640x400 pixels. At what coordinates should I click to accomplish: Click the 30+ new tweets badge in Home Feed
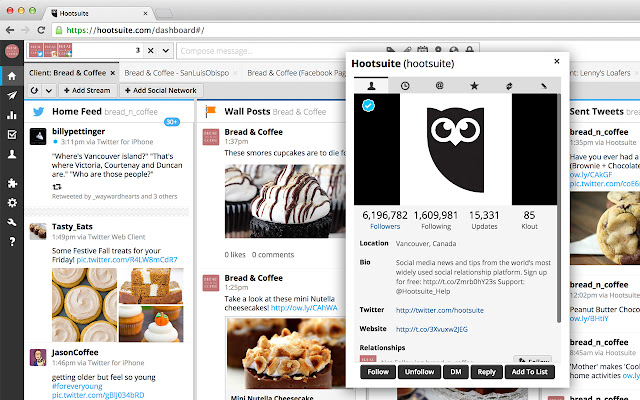(172, 122)
